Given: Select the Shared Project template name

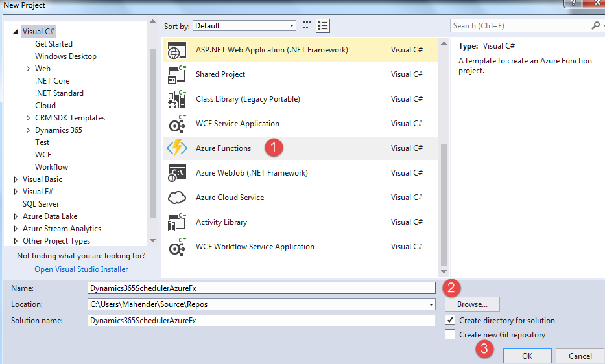Looking at the screenshot, I should coord(220,74).
